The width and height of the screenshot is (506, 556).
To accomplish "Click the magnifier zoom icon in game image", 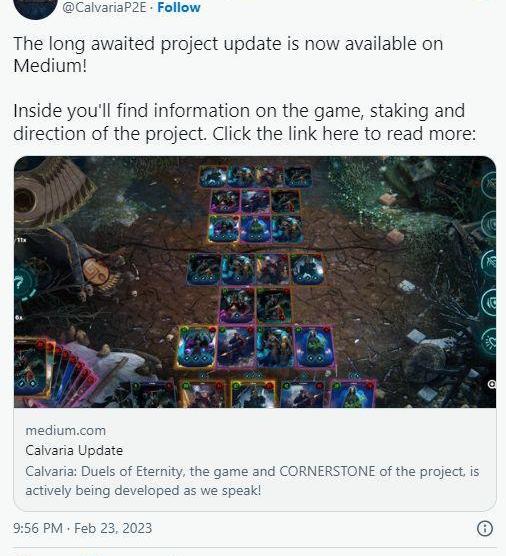I will [x=492, y=384].
